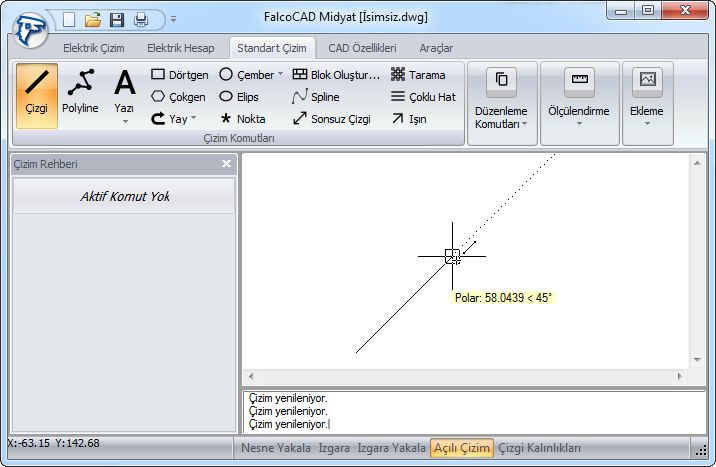
Task: Click Blok Oluştur block creation tool
Action: pyautogui.click(x=336, y=75)
